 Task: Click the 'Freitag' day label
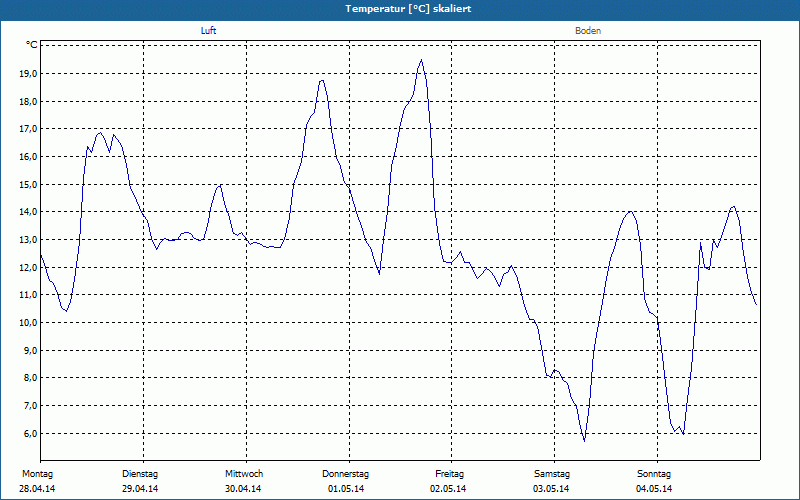click(449, 474)
